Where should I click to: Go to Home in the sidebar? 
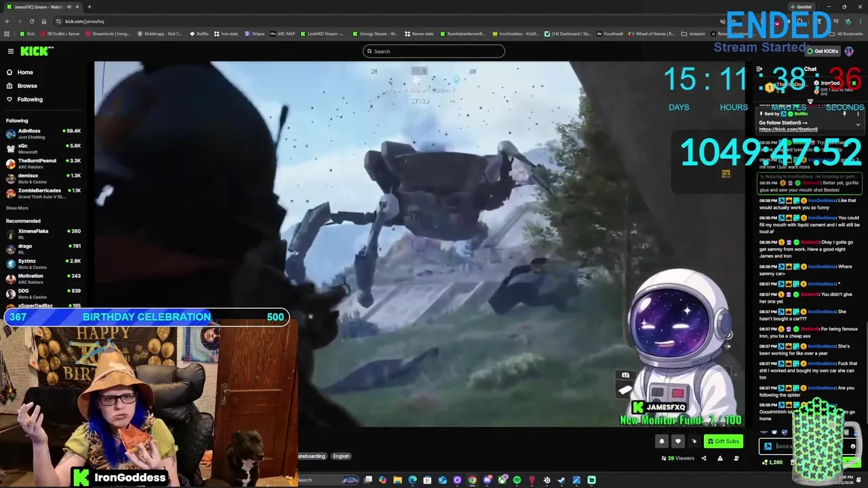click(x=25, y=72)
